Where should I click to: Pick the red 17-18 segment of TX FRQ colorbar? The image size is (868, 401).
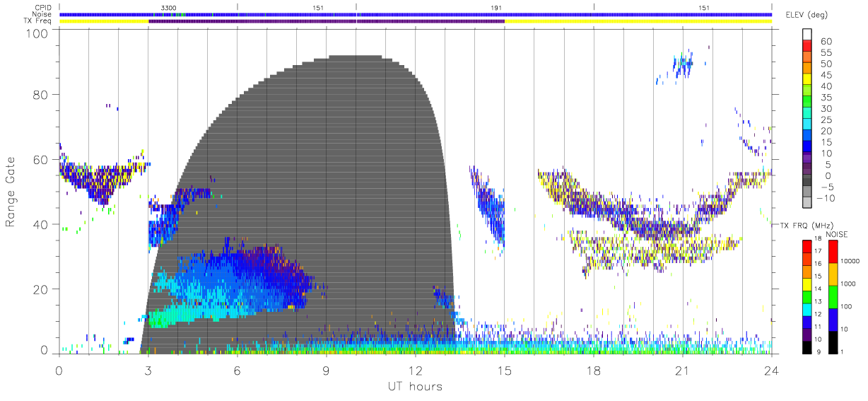[808, 245]
